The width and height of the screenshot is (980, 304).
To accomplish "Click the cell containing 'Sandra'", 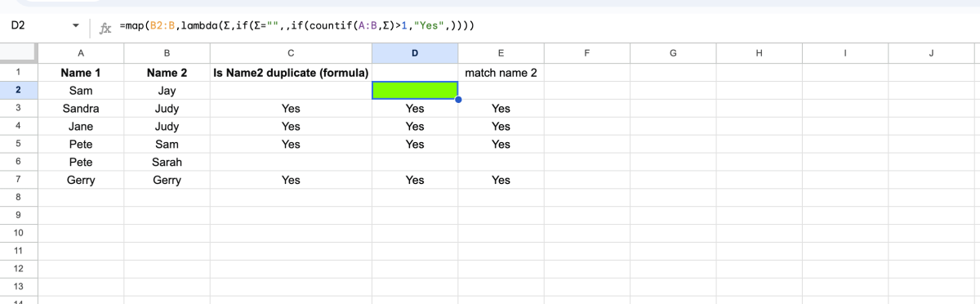I will pos(81,109).
